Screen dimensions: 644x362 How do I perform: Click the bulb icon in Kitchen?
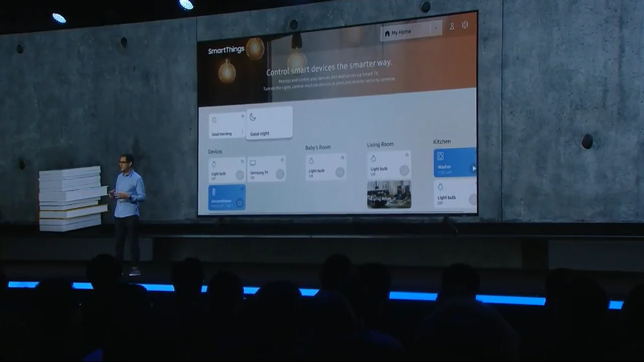(441, 187)
